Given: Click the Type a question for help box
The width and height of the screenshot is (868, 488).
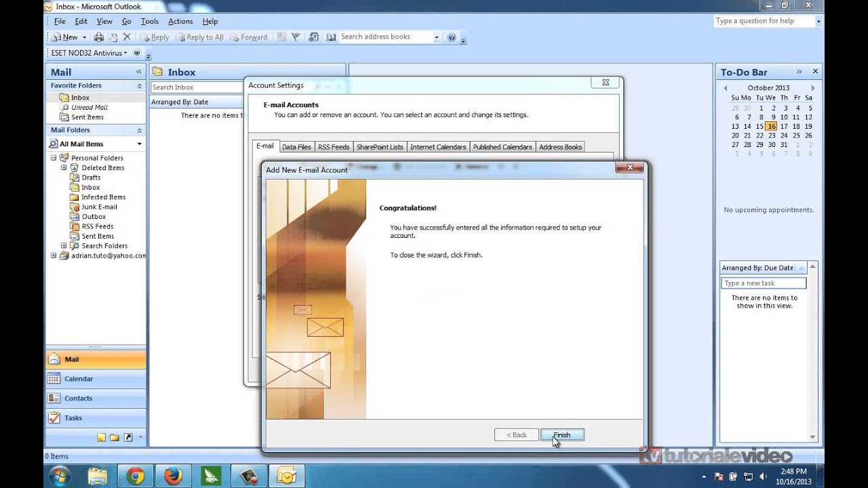Looking at the screenshot, I should (x=764, y=21).
